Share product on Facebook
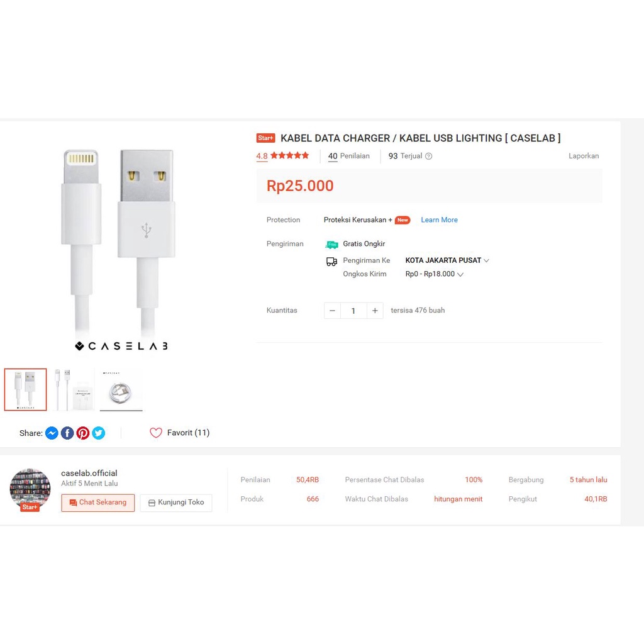Viewport: 644px width, 644px height. 67,433
